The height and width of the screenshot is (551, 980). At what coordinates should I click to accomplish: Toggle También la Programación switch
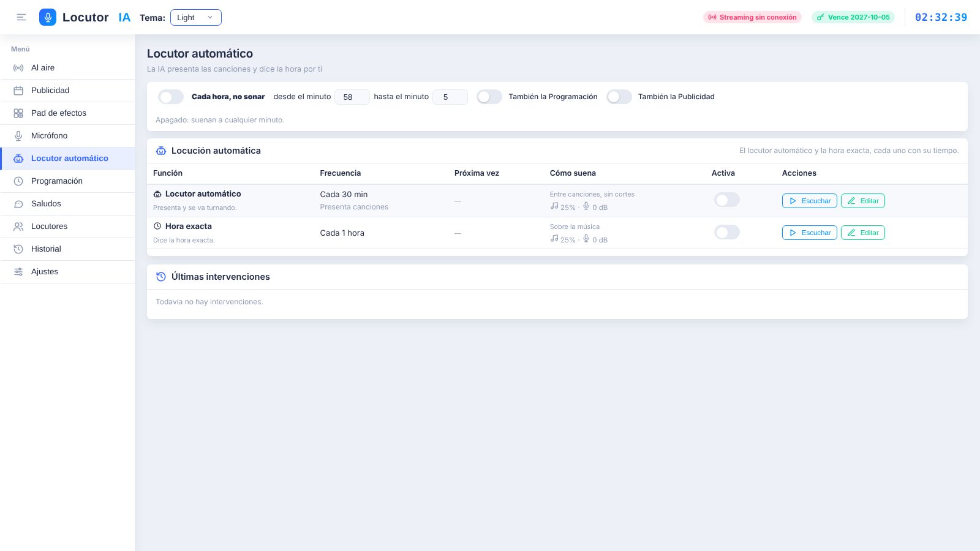point(489,97)
